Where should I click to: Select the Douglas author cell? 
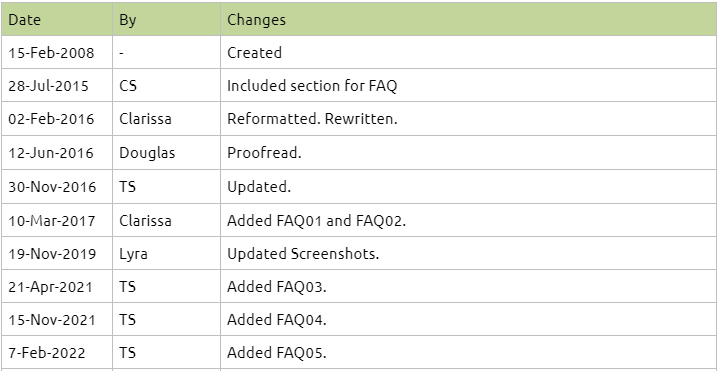pyautogui.click(x=166, y=153)
